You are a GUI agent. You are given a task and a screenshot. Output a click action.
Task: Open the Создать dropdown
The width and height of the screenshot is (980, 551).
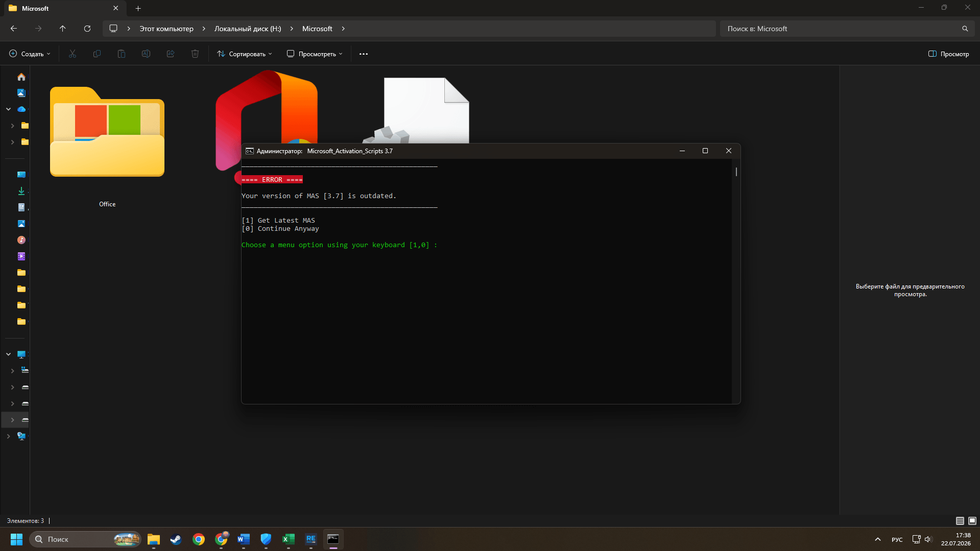pyautogui.click(x=30, y=54)
